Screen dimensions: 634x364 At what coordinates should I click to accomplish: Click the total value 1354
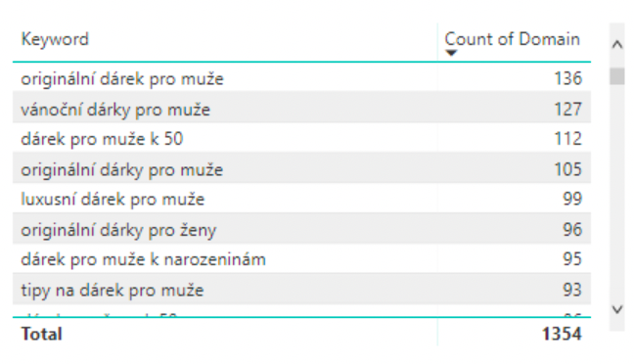coord(562,334)
